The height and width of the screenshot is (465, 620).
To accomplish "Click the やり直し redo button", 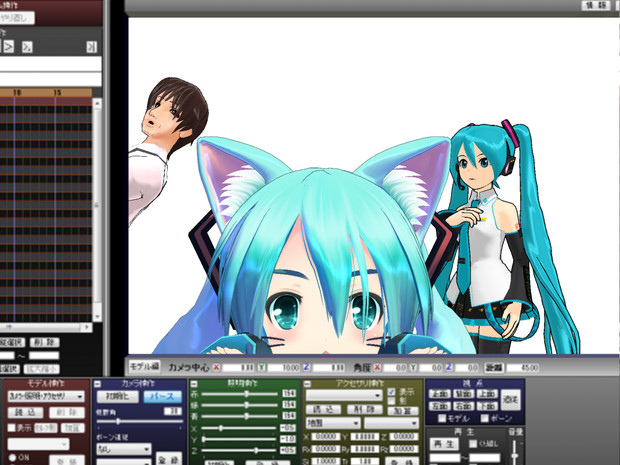I will (x=17, y=17).
